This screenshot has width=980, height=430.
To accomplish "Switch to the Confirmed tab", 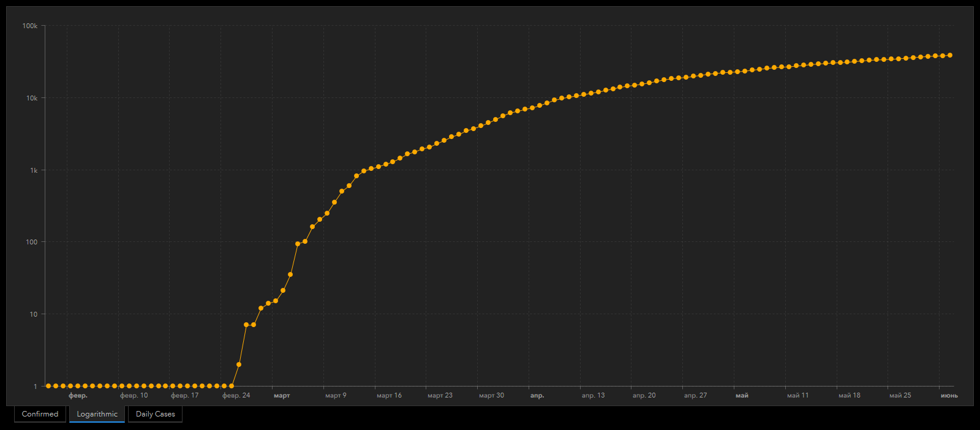I will click(x=40, y=414).
